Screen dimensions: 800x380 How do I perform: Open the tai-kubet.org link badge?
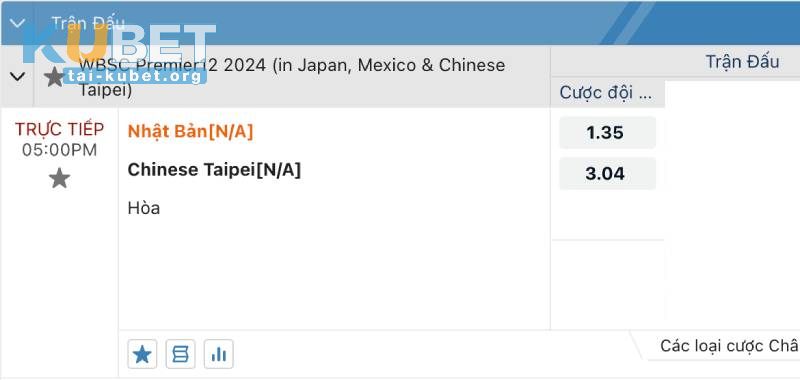(x=135, y=77)
